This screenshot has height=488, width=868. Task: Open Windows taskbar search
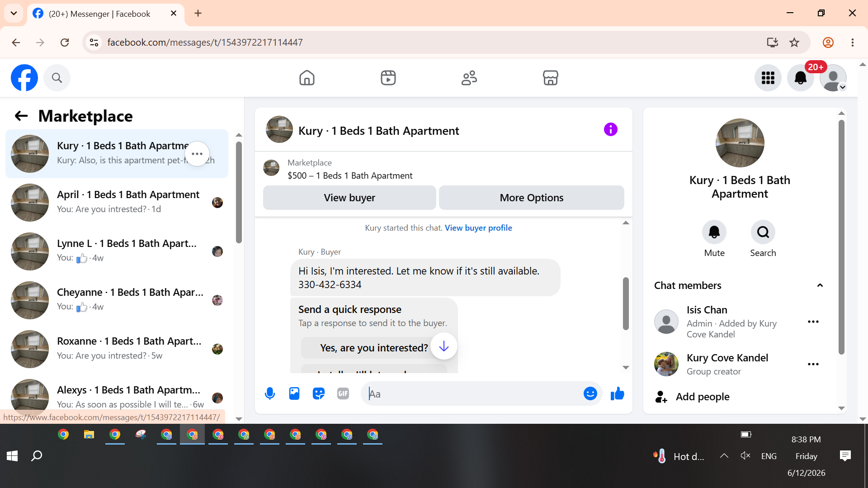coord(37,455)
